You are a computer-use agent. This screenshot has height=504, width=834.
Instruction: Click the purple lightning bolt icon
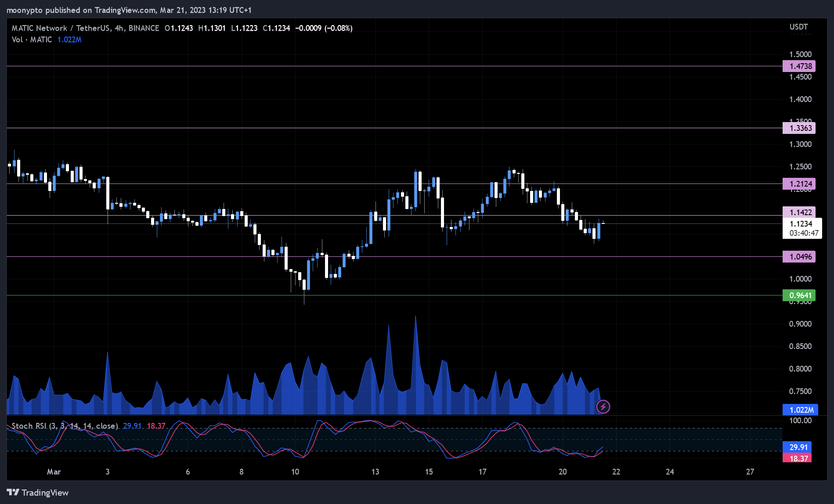coord(603,407)
